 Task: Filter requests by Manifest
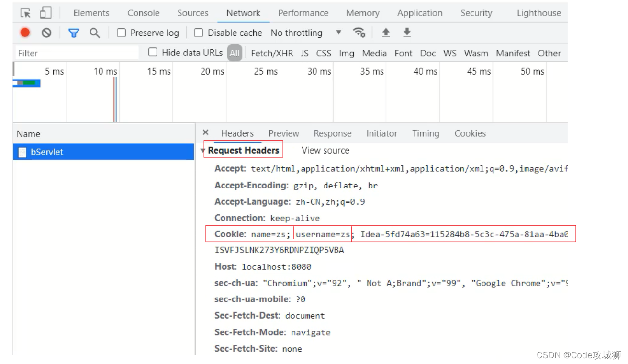point(513,53)
